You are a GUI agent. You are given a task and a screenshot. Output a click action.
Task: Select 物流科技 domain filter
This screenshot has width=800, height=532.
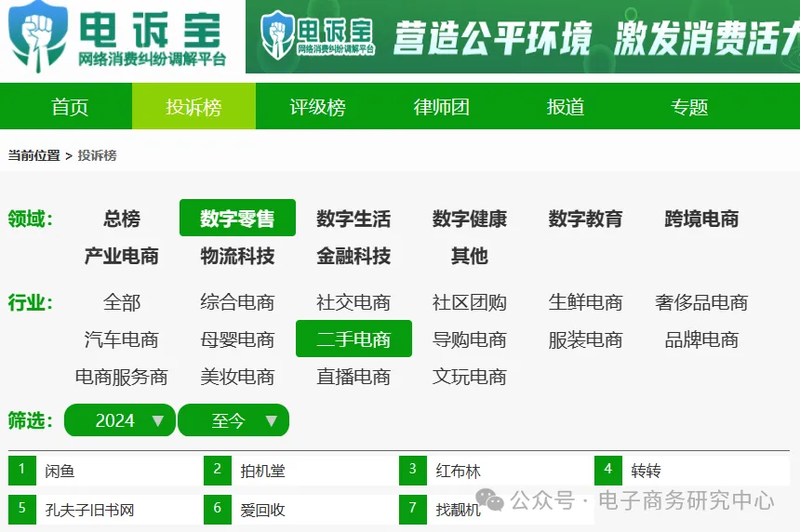[x=237, y=256]
